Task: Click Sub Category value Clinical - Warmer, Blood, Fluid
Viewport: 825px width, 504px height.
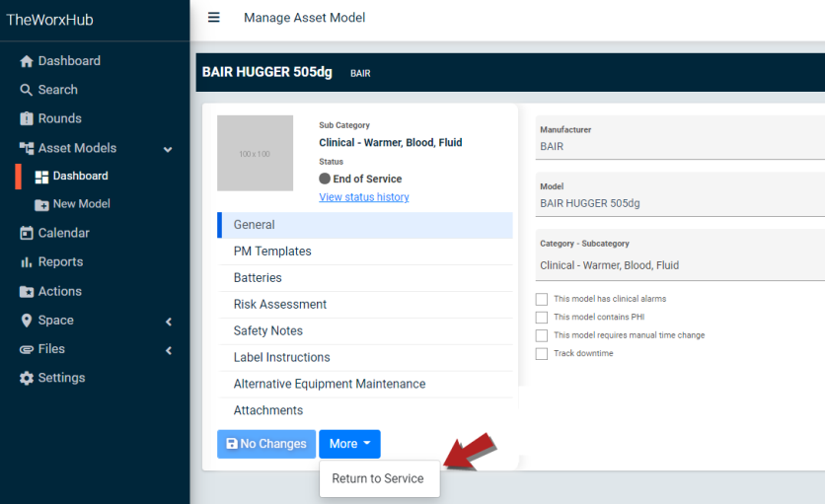Action: tap(391, 143)
